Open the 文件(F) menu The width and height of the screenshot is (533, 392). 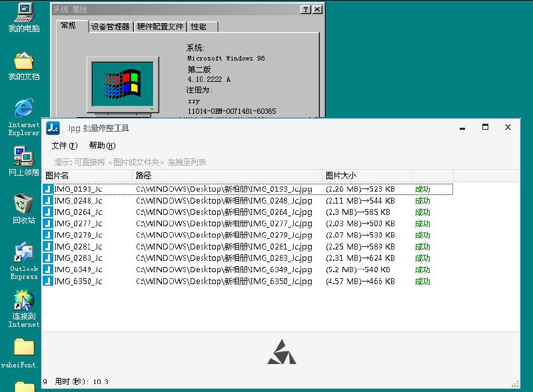63,145
